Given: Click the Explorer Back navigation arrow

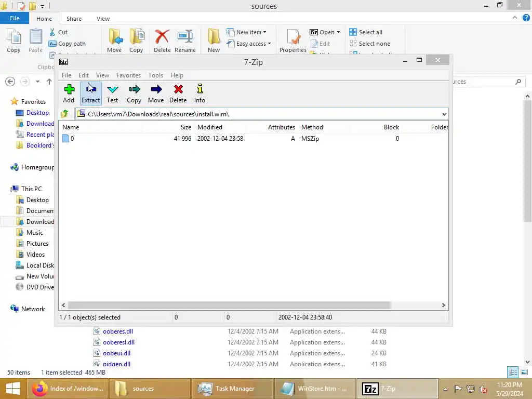Looking at the screenshot, I should point(10,82).
